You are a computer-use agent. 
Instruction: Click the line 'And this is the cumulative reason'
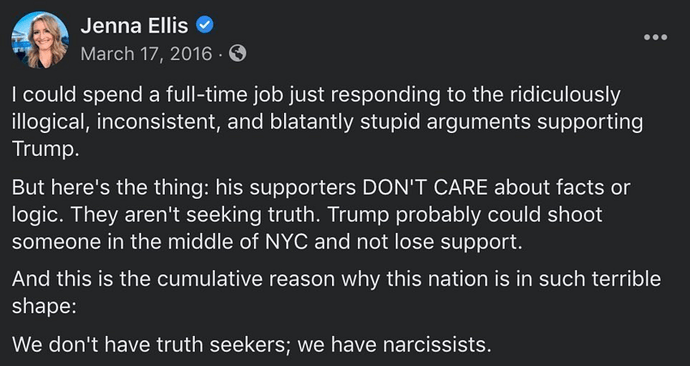[336, 292]
